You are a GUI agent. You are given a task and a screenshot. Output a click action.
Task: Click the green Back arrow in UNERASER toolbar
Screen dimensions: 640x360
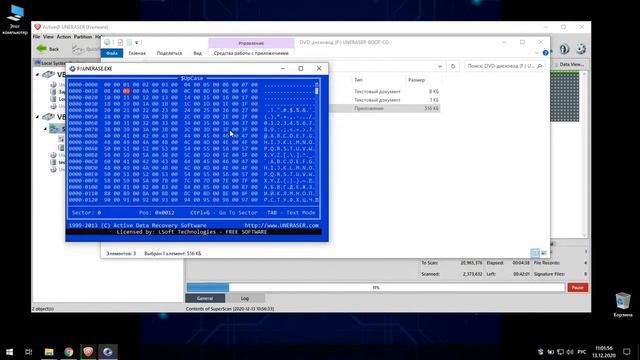pyautogui.click(x=42, y=49)
